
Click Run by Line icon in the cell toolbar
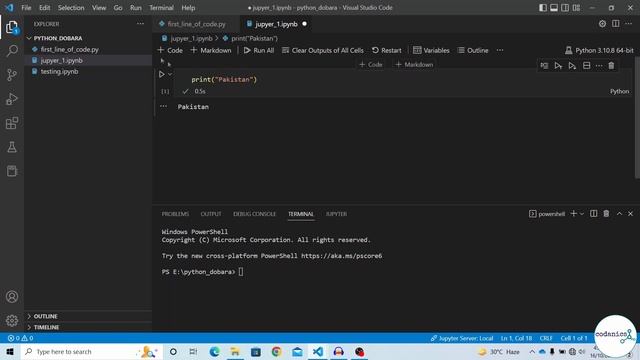[x=544, y=66]
